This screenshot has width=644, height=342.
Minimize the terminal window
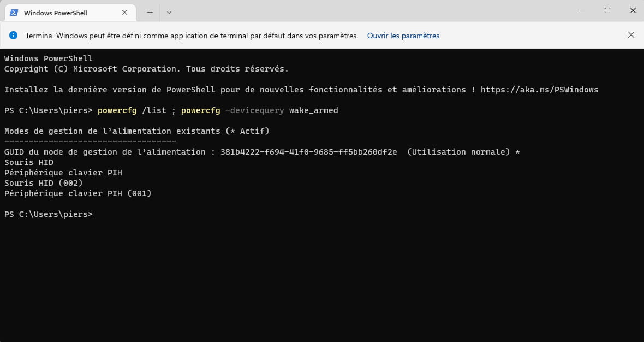coord(582,10)
